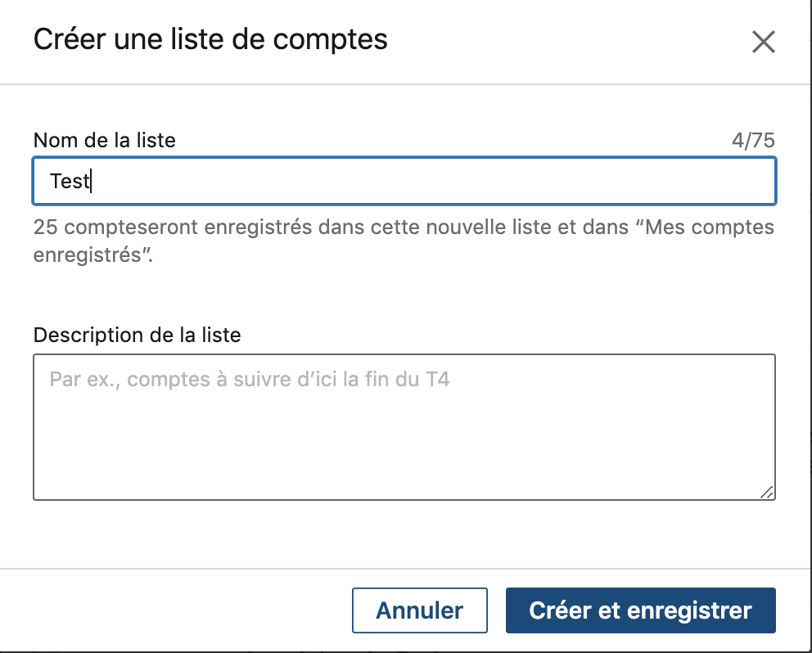
Task: Click the T4 text in description placeholder
Action: pos(438,380)
